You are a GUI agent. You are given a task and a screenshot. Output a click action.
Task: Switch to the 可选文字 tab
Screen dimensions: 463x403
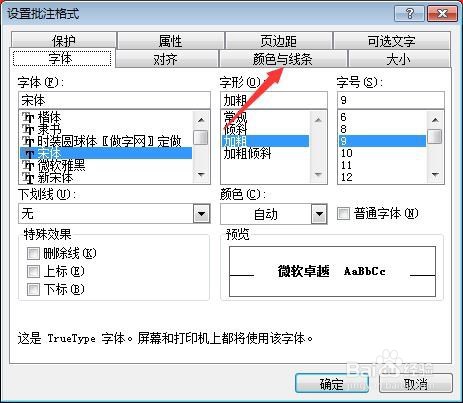click(x=392, y=41)
